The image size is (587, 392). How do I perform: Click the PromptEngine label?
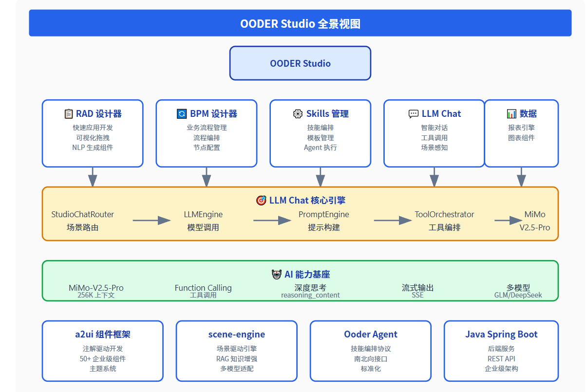324,214
